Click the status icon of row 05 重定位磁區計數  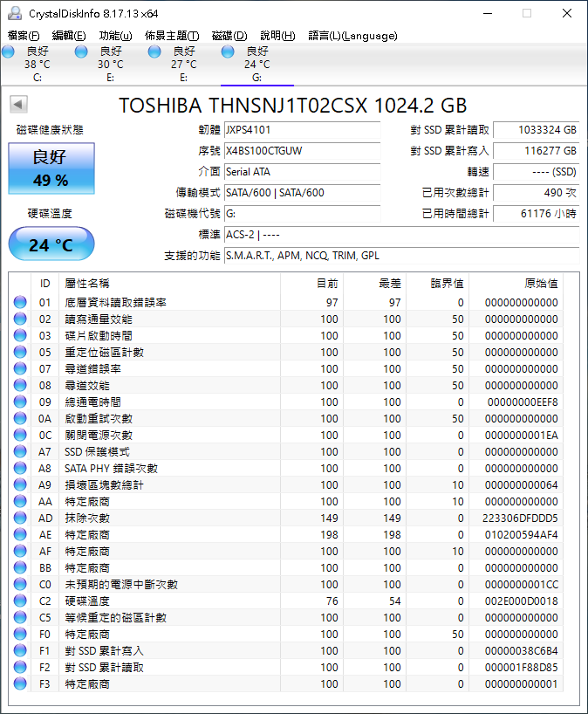[20, 352]
